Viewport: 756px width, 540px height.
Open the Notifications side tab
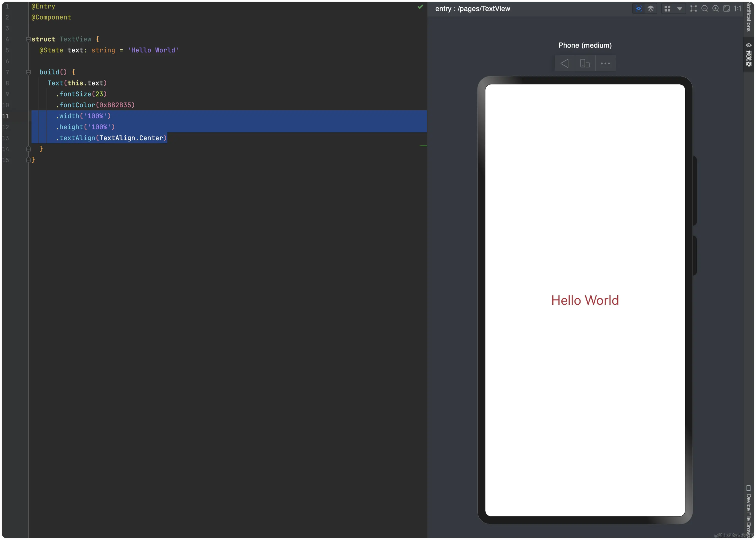748,17
